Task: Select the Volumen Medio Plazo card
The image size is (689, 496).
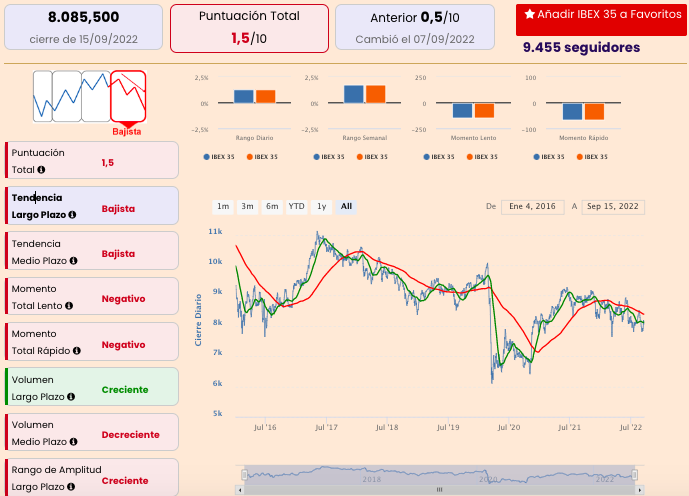Action: pos(92,432)
